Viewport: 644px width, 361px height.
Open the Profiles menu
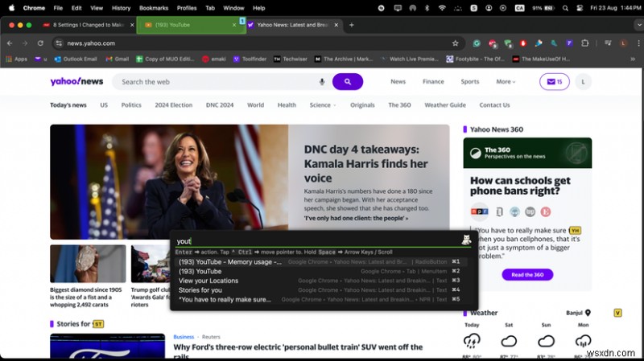[x=187, y=8]
